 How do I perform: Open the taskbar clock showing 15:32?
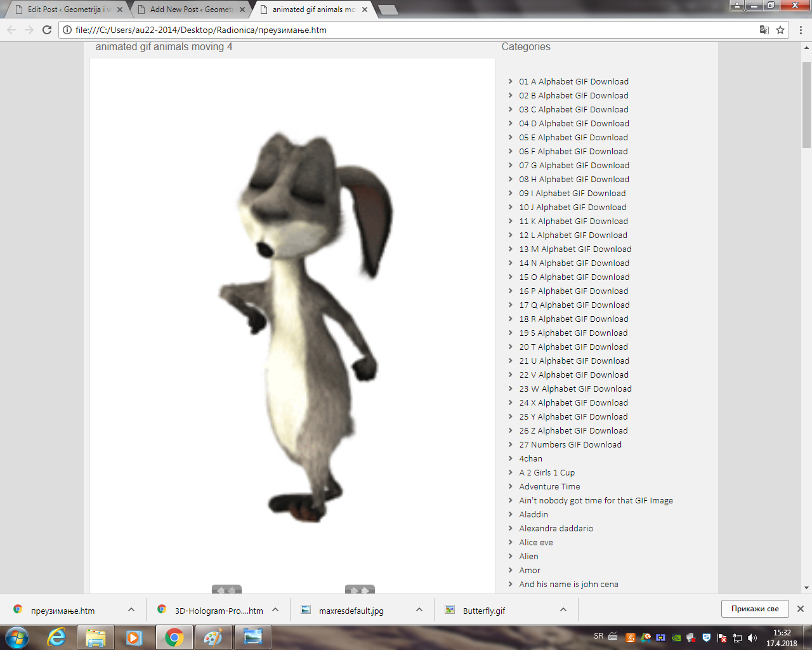782,638
